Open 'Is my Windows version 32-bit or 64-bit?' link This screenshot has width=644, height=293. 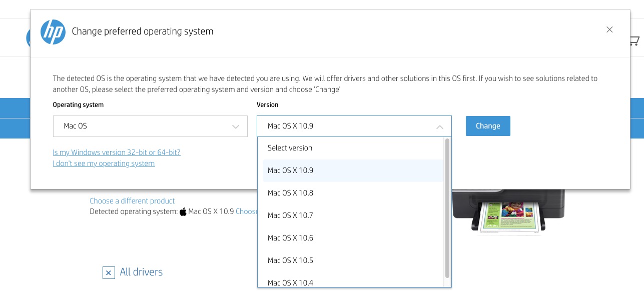(x=117, y=152)
